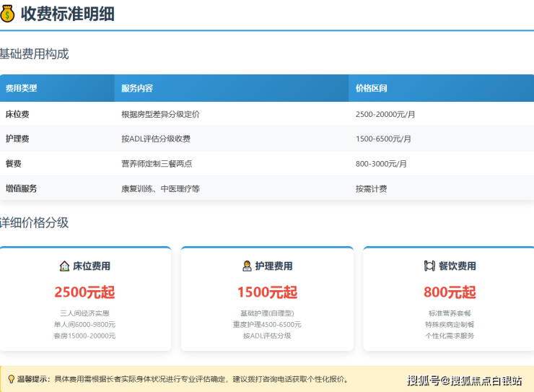The width and height of the screenshot is (534, 392).
Task: Click the house icon next to 床位费用
Action: 64,266
